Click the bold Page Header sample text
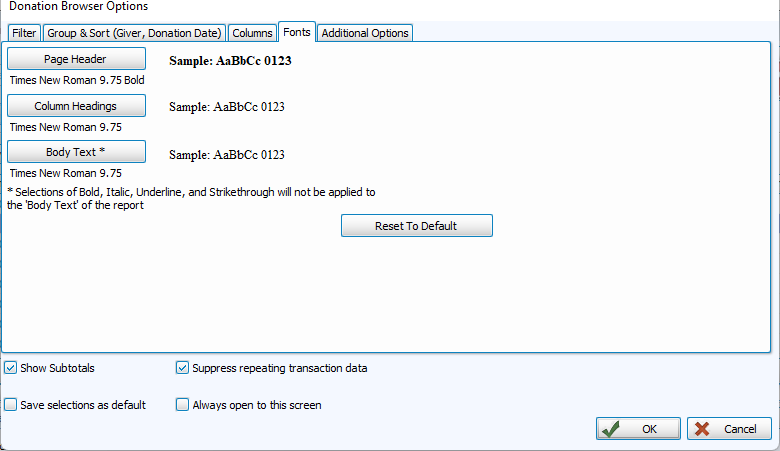Image resolution: width=780 pixels, height=451 pixels. coord(230,60)
